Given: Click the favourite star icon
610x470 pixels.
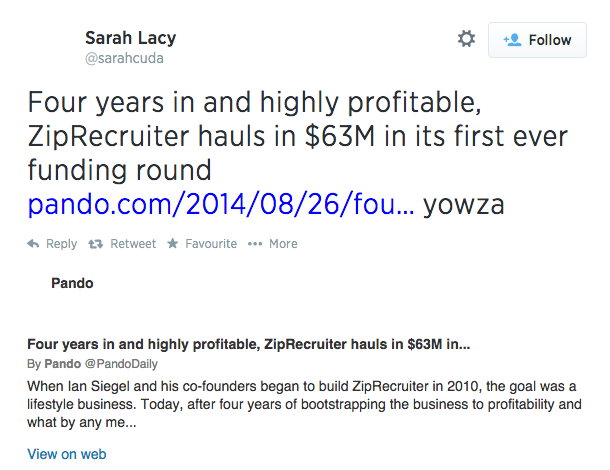Looking at the screenshot, I should coord(172,244).
